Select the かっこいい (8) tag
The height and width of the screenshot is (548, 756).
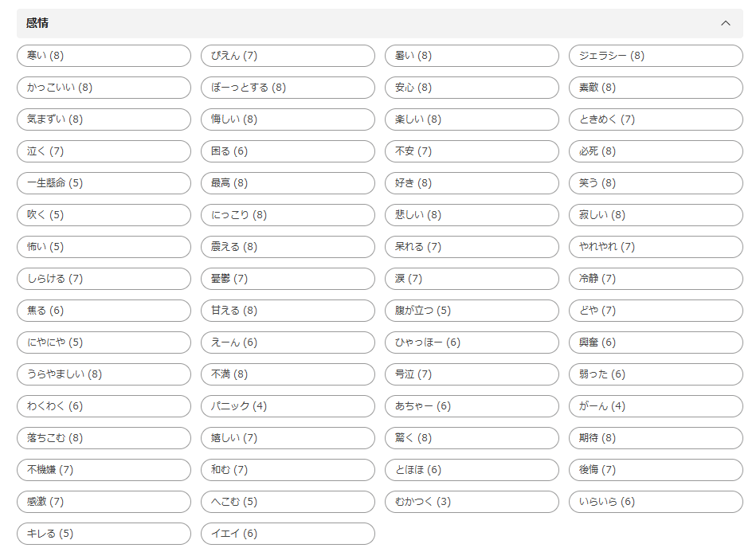click(x=104, y=88)
